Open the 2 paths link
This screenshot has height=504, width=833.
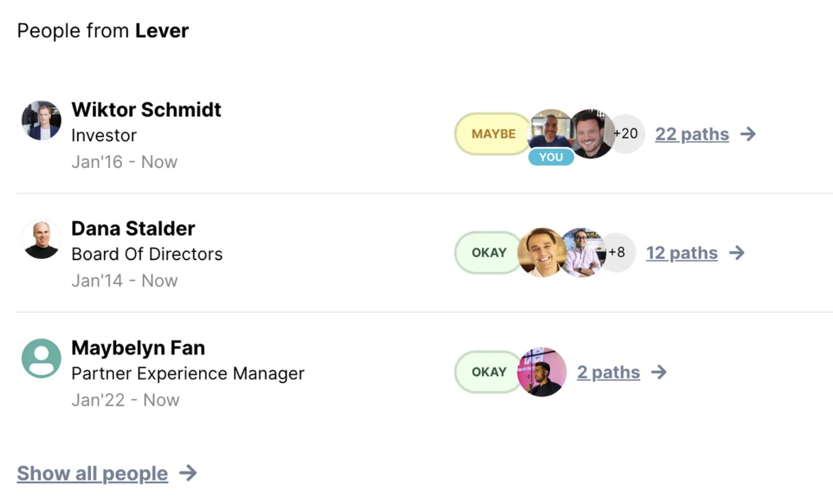[608, 372]
